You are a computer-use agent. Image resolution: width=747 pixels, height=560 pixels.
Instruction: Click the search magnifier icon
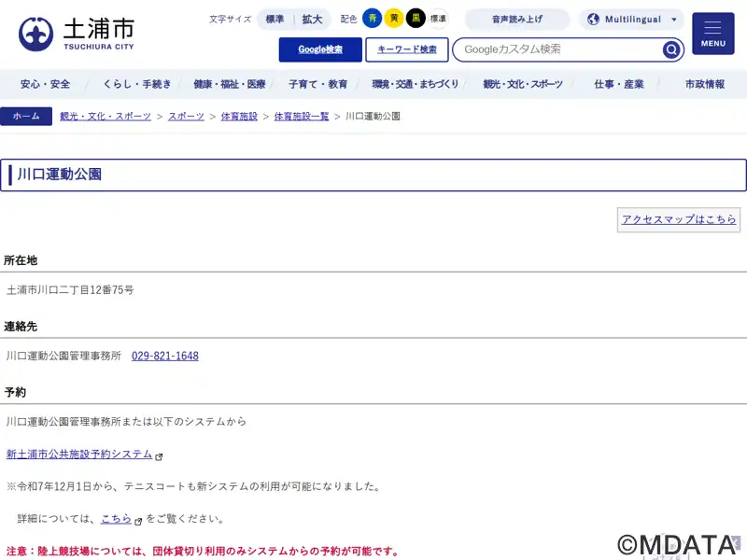pyautogui.click(x=671, y=49)
